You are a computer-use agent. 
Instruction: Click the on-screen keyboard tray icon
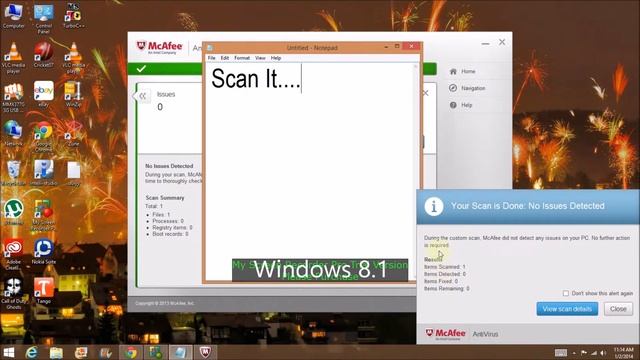click(561, 353)
